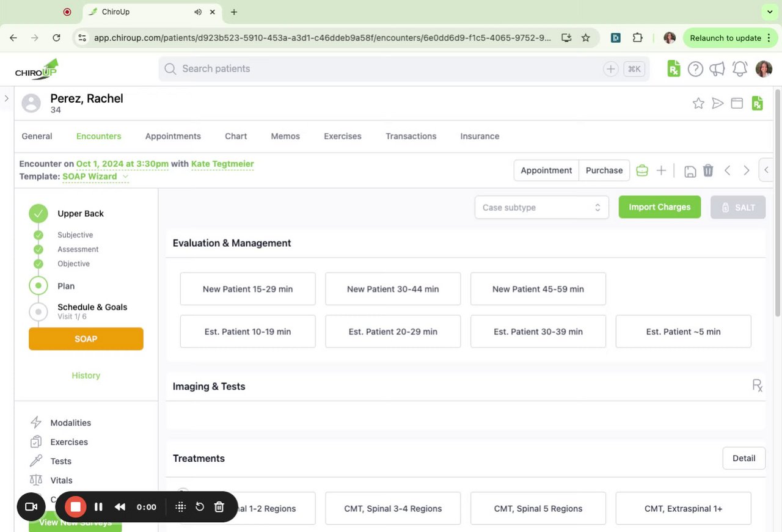Image resolution: width=782 pixels, height=532 pixels.
Task: Expand the left sidebar chevron
Action: pyautogui.click(x=7, y=98)
